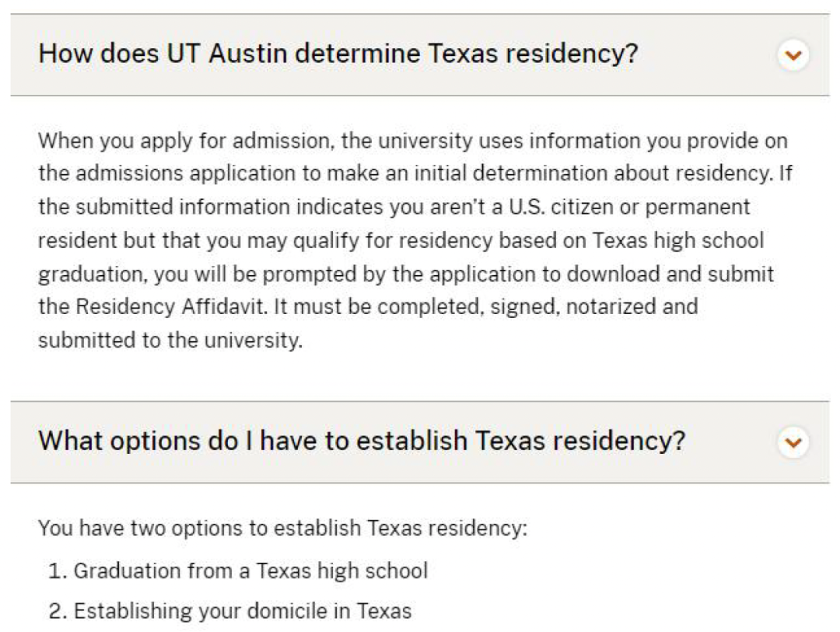
Task: Click 'Graduation from a Texas high school' item
Action: pyautogui.click(x=250, y=571)
